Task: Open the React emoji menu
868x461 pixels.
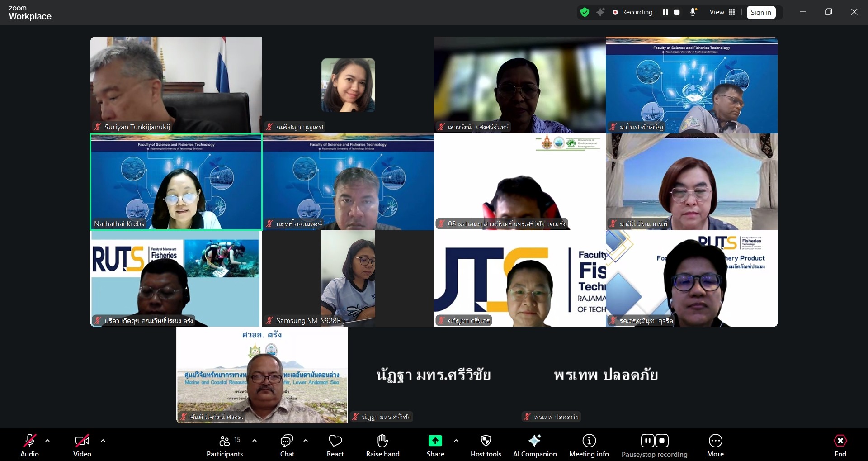Action: click(x=335, y=446)
